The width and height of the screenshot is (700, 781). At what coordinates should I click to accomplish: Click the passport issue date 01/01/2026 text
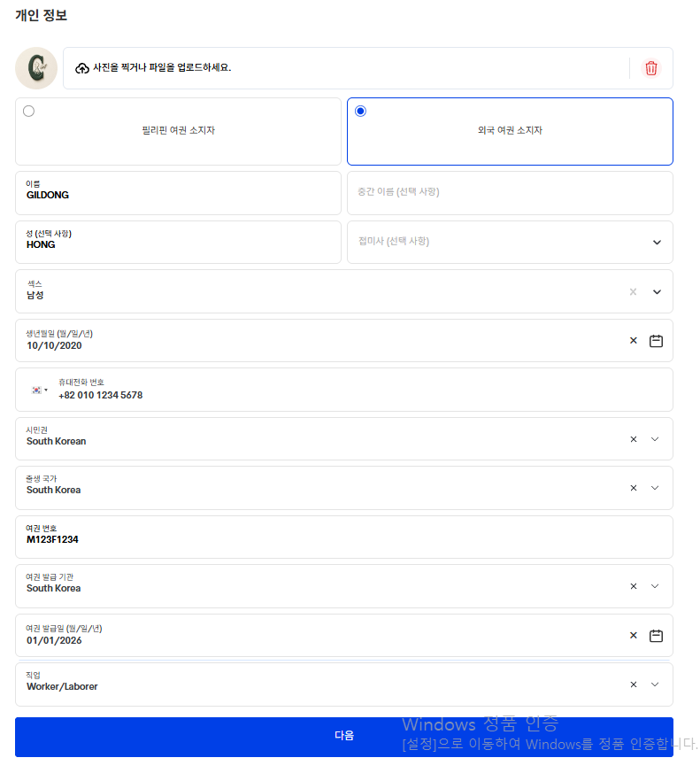click(54, 640)
